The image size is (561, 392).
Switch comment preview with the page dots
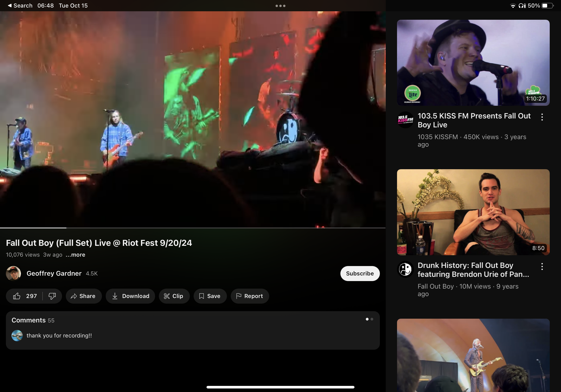pos(369,319)
